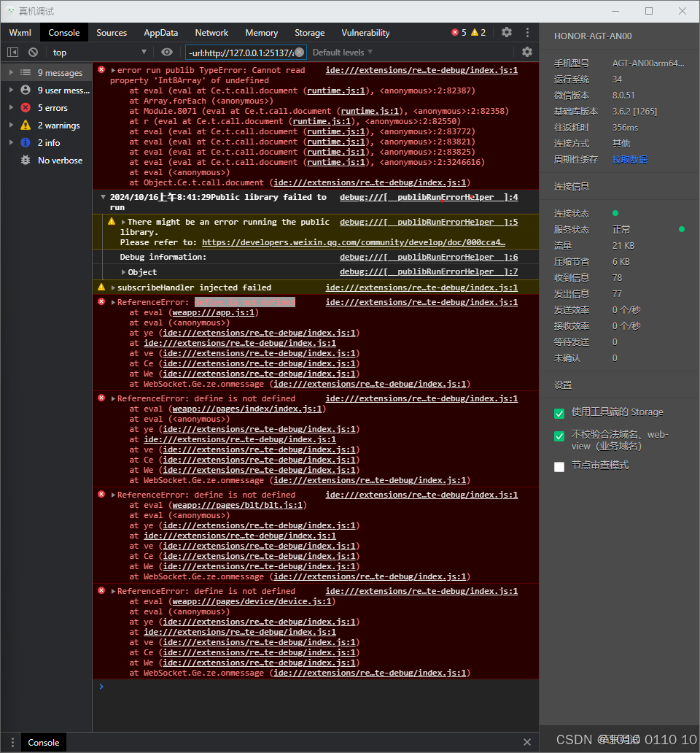Expand the 'error run publib TypeError' message
The image size is (700, 753).
tap(113, 70)
